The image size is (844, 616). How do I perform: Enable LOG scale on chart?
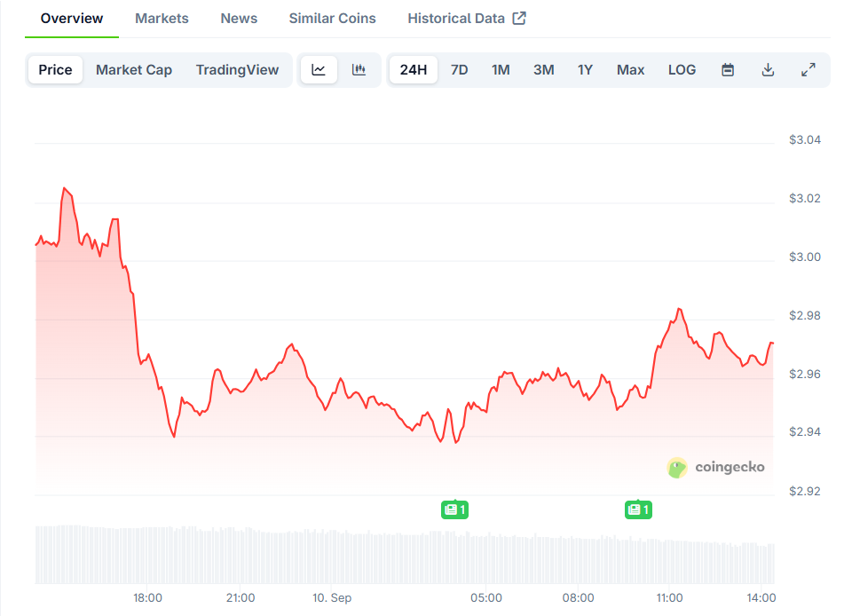pos(682,70)
